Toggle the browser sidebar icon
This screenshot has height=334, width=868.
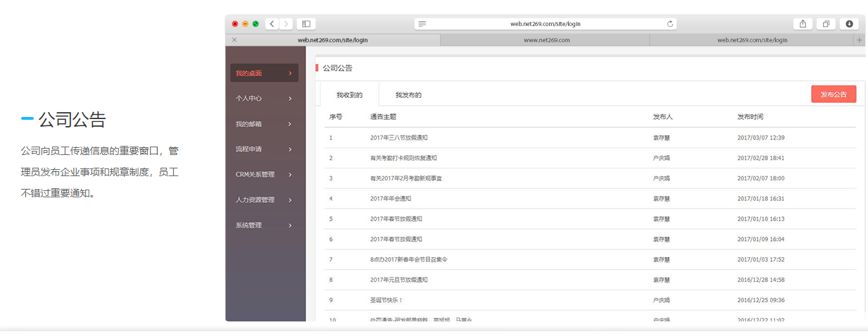pyautogui.click(x=306, y=23)
